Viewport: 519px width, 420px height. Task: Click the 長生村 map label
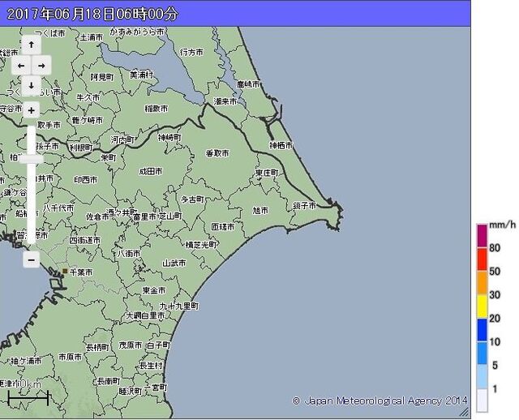[x=152, y=365]
